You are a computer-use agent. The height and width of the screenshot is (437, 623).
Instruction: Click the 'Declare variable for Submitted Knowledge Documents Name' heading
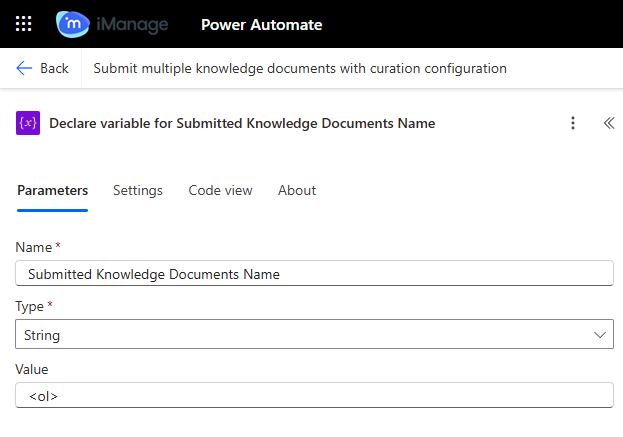click(242, 123)
